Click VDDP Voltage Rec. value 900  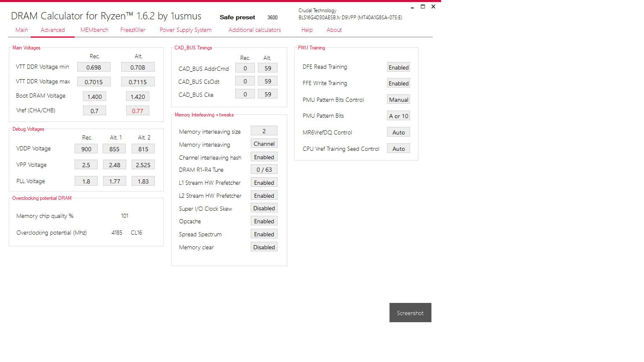tap(86, 149)
